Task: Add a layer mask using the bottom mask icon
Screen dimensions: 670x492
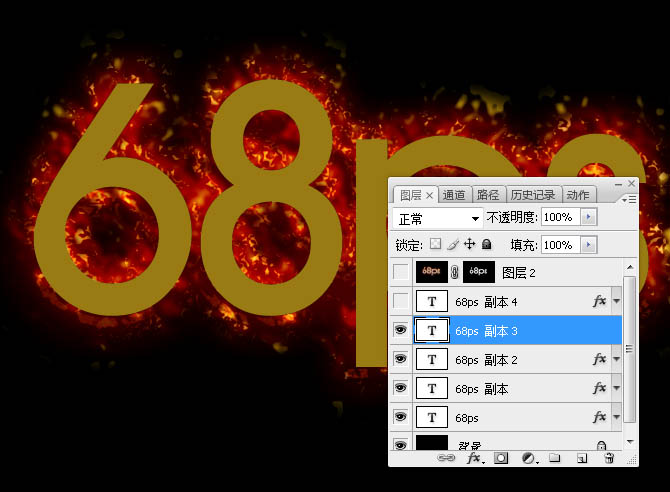Action: 501,458
